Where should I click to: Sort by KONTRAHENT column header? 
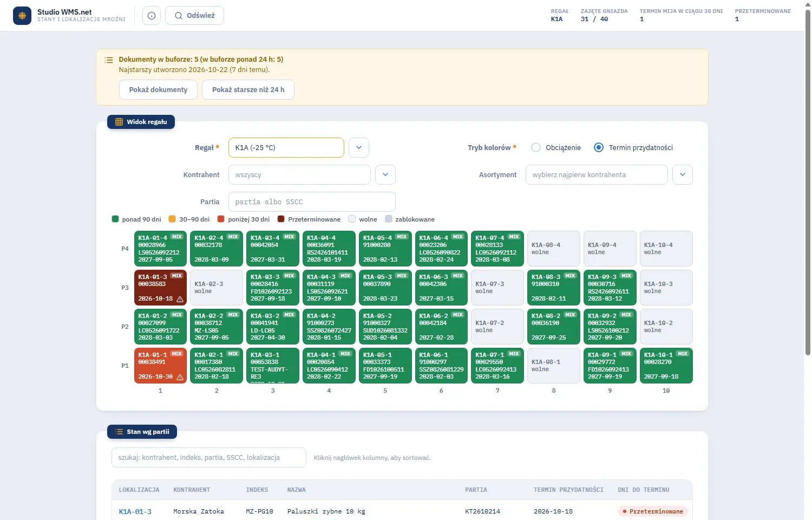(x=192, y=490)
